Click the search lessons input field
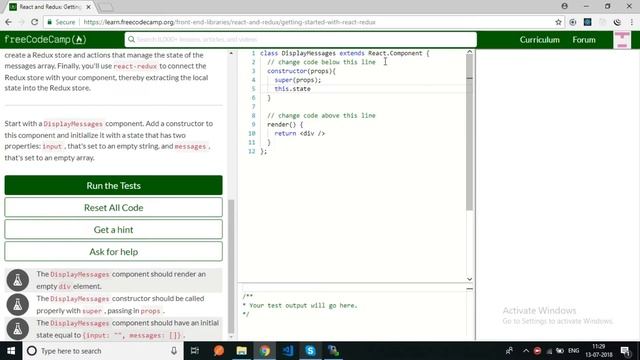Image resolution: width=640 pixels, height=360 pixels. tap(301, 40)
